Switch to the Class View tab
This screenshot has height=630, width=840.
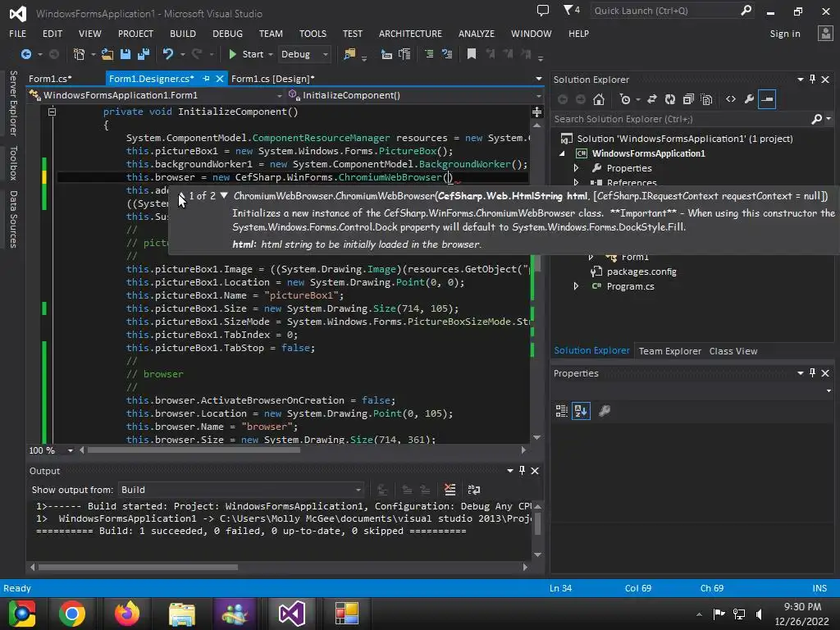(x=733, y=351)
